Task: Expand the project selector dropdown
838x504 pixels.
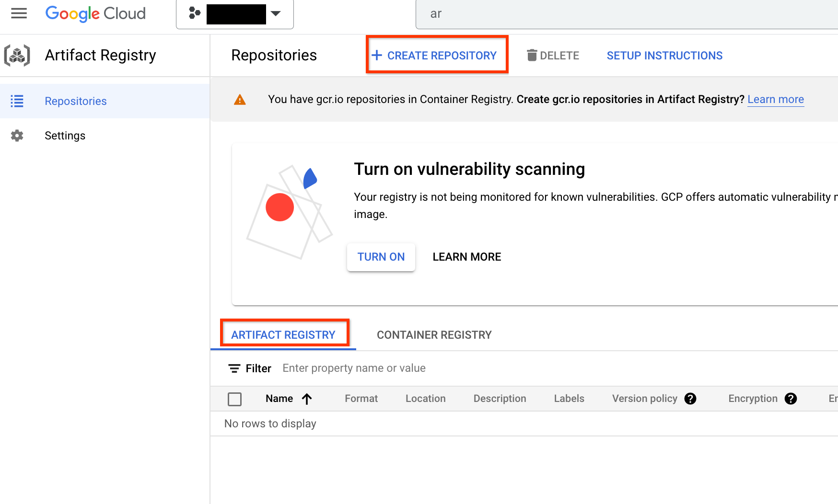Action: 276,14
